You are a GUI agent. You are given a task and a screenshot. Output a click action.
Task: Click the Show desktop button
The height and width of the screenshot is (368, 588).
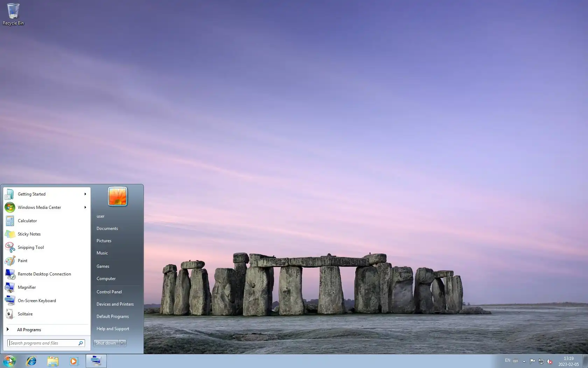point(586,361)
